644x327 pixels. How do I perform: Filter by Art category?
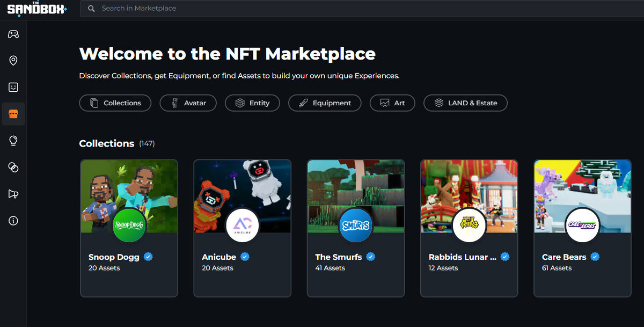pos(392,103)
